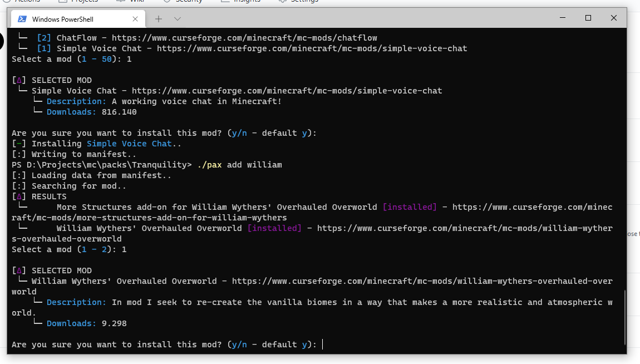640x364 pixels.
Task: Click the terminal vertical scrollbar thumb
Action: 624,317
